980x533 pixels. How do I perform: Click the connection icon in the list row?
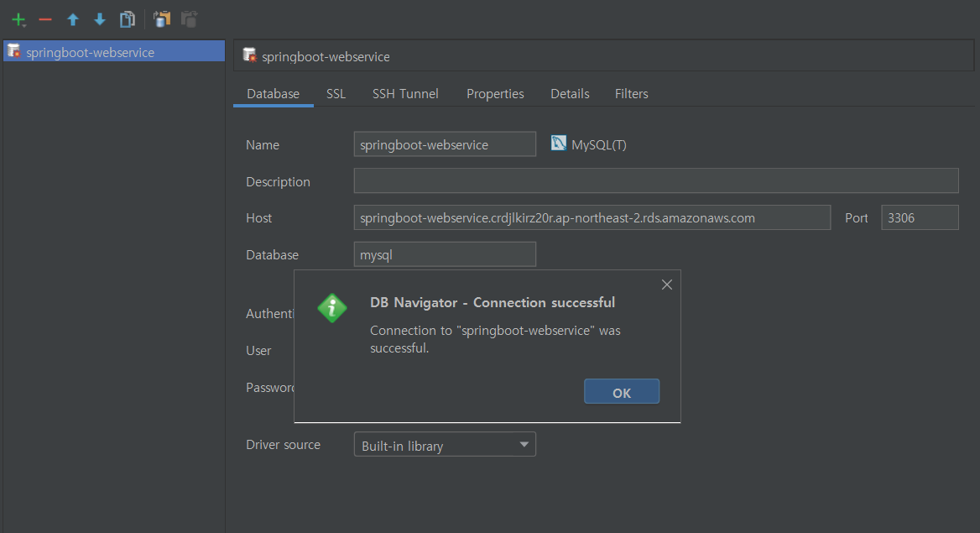pos(13,50)
